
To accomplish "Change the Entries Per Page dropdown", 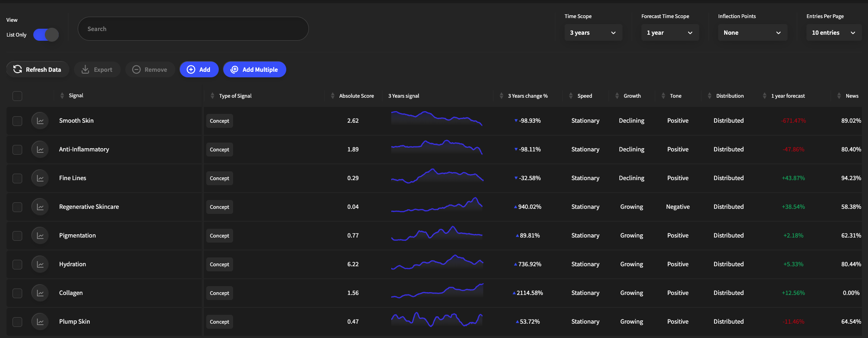I will coord(833,33).
